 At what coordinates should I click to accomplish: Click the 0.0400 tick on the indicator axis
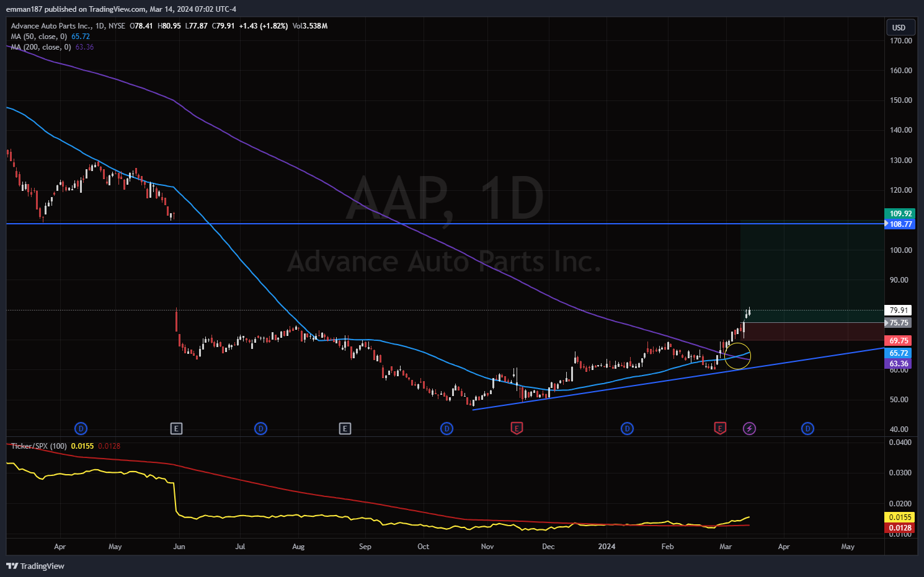coord(900,443)
